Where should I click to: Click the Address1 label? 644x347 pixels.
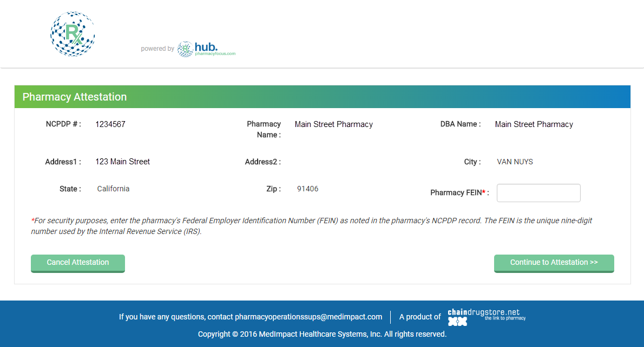(63, 162)
